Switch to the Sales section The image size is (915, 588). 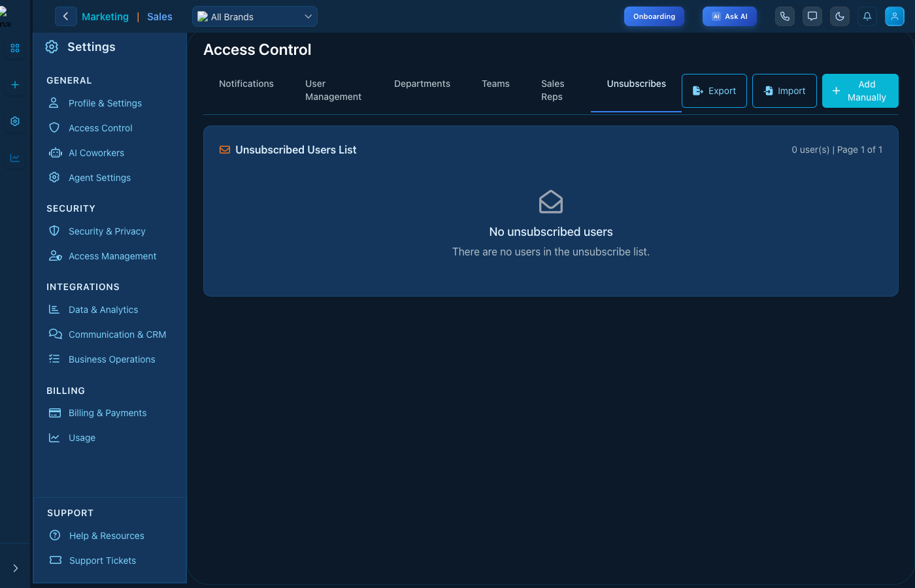click(159, 17)
